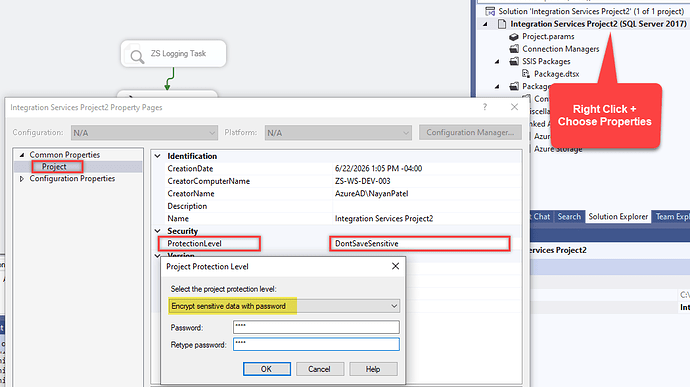Collapse the Identification section
This screenshot has width=690, height=387.
(158, 156)
